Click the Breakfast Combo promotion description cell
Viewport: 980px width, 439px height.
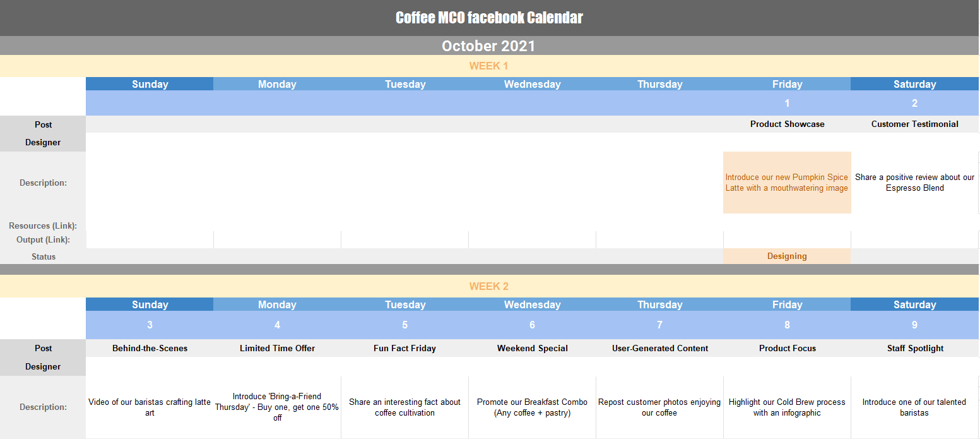click(x=532, y=407)
